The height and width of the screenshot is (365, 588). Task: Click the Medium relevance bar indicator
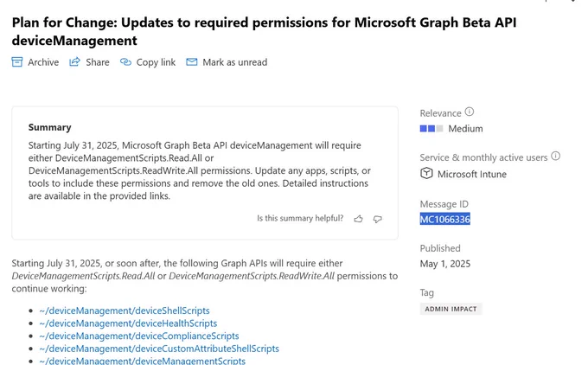pyautogui.click(x=431, y=129)
